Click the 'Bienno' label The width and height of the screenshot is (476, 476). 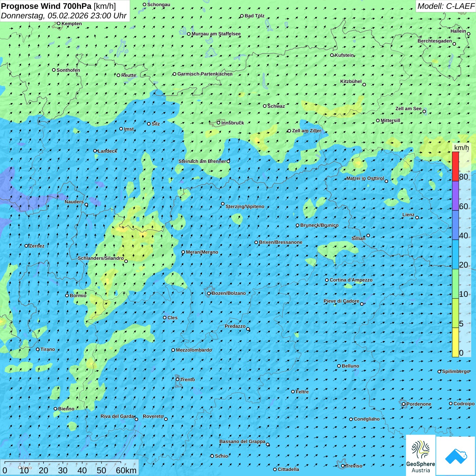(66, 409)
